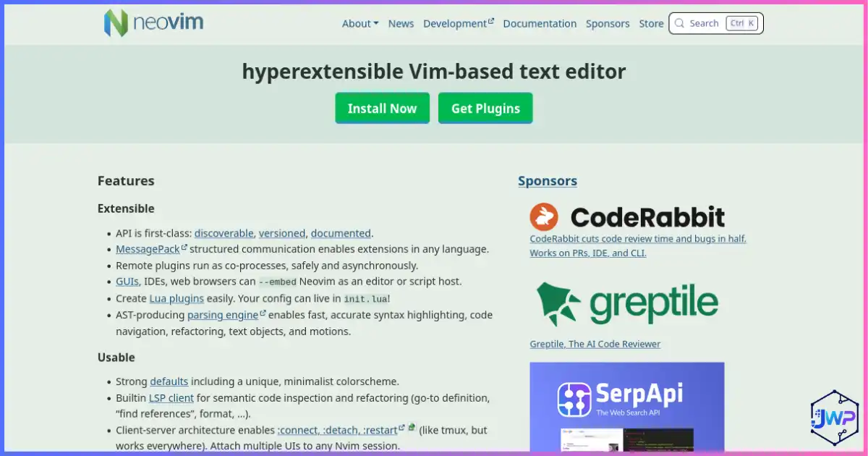868x456 pixels.
Task: Go to the Documentation page
Action: click(540, 23)
